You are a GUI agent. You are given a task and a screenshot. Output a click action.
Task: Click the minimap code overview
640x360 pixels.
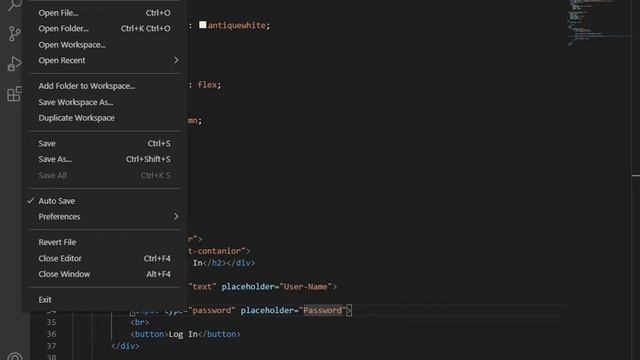pos(598,22)
